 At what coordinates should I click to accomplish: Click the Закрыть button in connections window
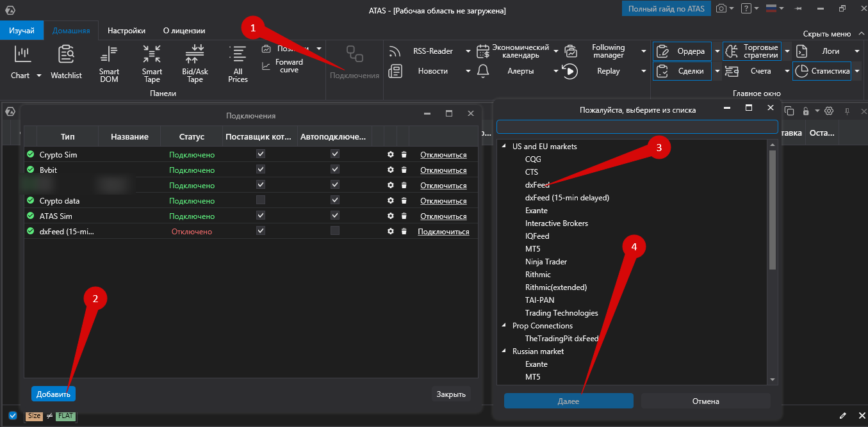pyautogui.click(x=451, y=394)
